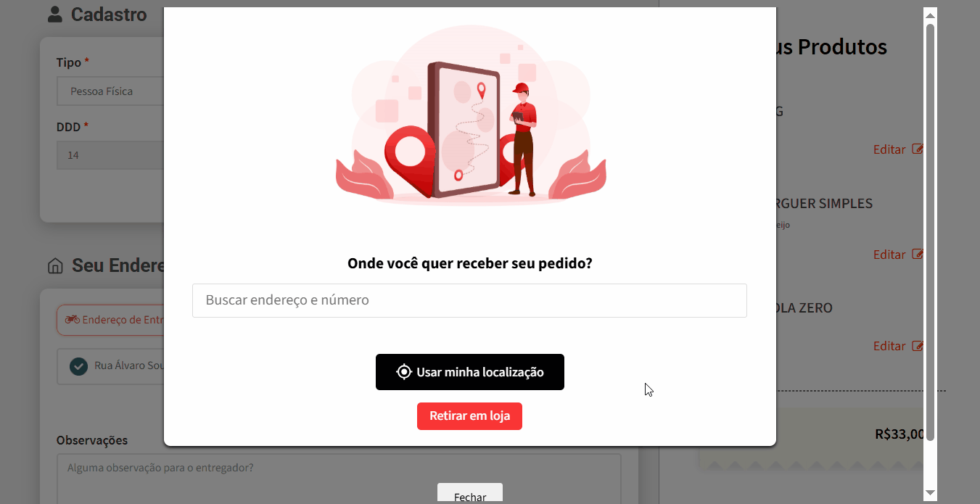This screenshot has height=504, width=980.
Task: Toggle the checkmark next to Rua Álvaro address
Action: [78, 366]
